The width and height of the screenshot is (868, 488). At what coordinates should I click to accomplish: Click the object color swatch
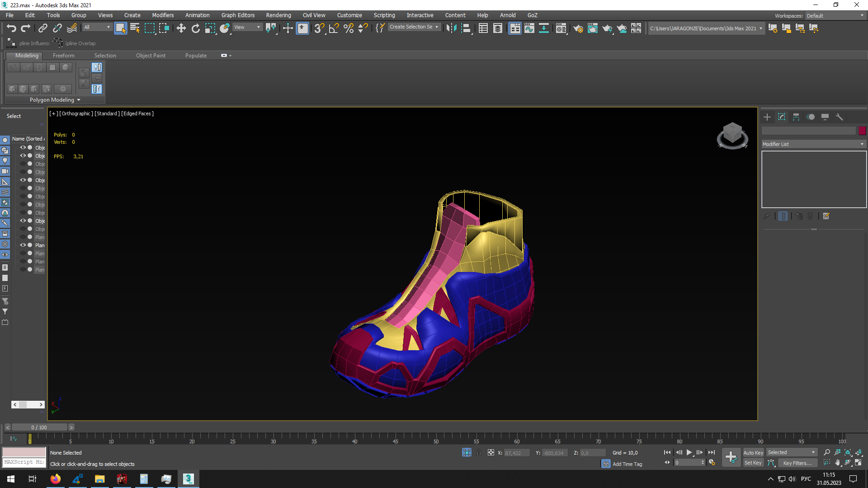(862, 131)
